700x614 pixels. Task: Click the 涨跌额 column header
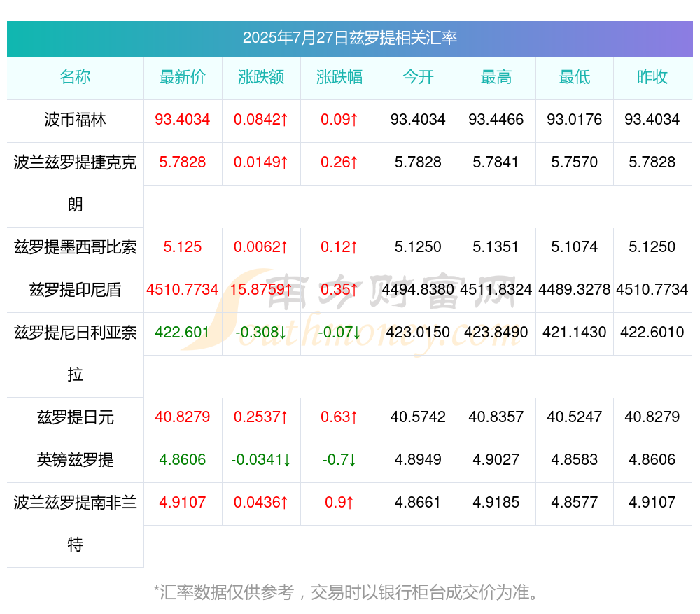[x=260, y=77]
